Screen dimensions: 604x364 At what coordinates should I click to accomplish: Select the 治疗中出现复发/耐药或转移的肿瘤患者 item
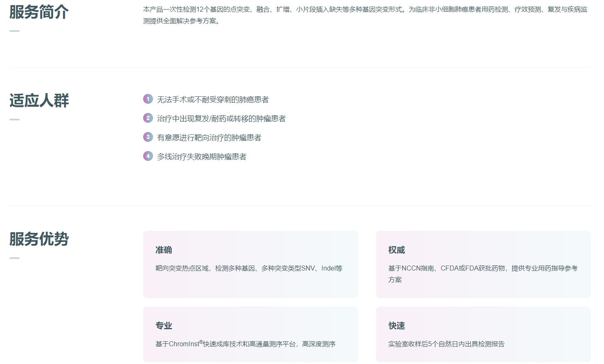tap(221, 119)
